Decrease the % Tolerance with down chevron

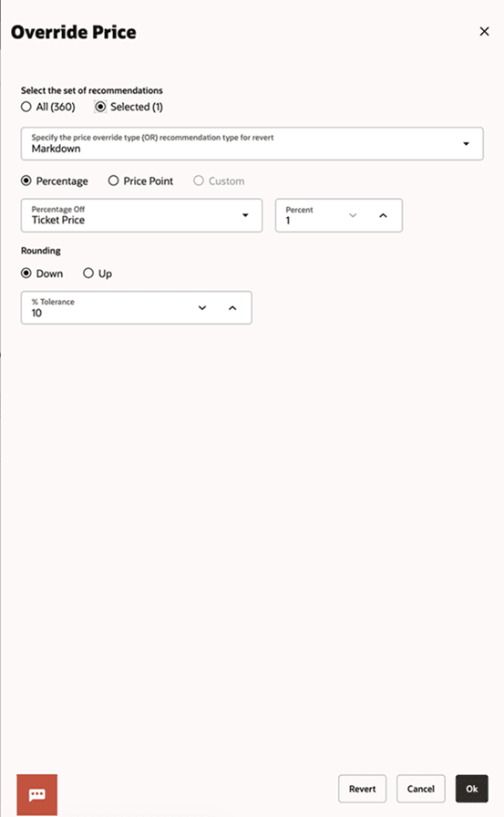[202, 308]
